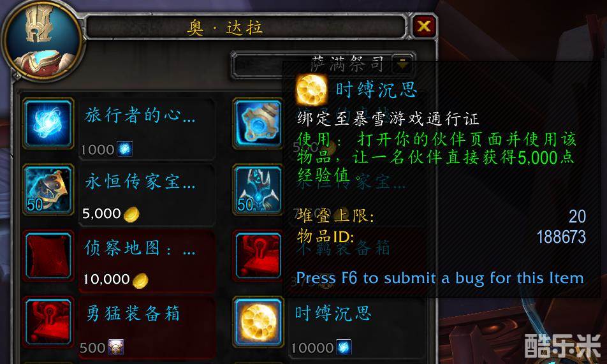Screen dimensions: 607x364
Task: Click the 侦察地图 item name text
Action: (140, 248)
